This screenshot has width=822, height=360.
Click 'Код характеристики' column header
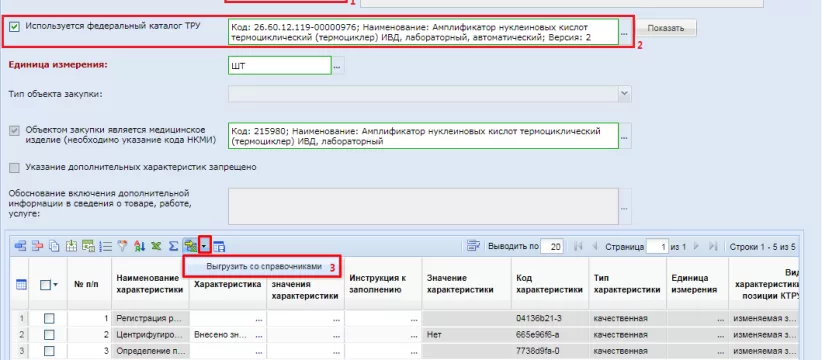[550, 284]
